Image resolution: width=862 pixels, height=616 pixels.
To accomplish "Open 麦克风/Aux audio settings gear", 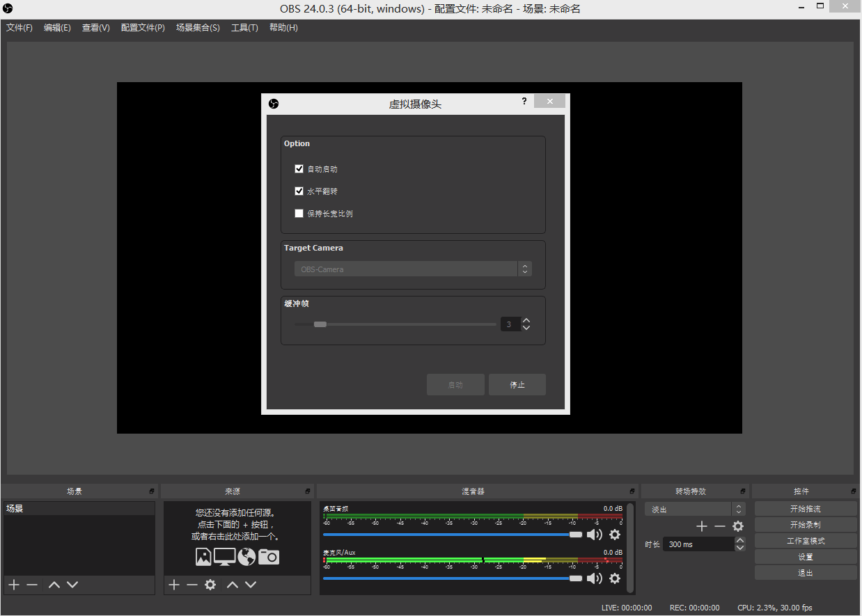I will 615,578.
